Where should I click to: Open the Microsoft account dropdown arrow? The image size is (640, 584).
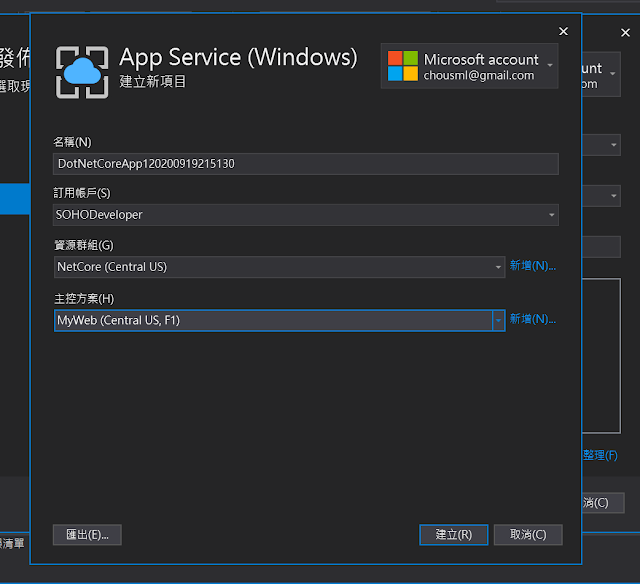tap(550, 66)
